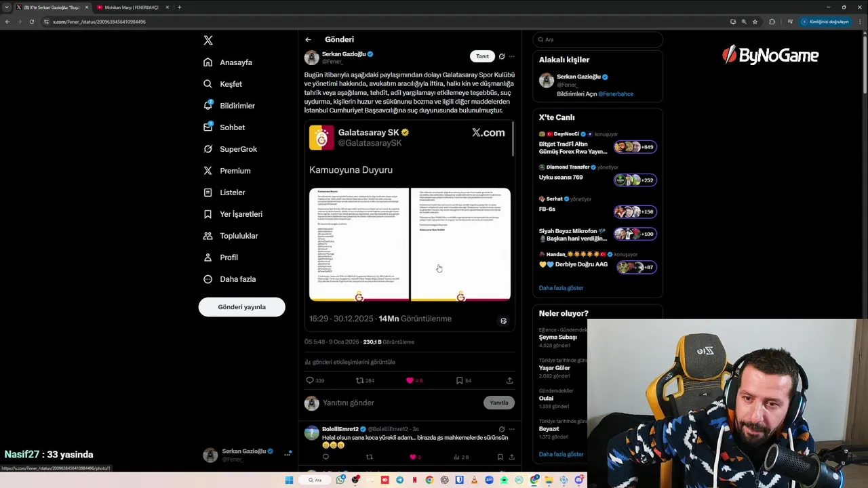Click the Kimliğinizi doğrulayın profile button

pyautogui.click(x=825, y=22)
